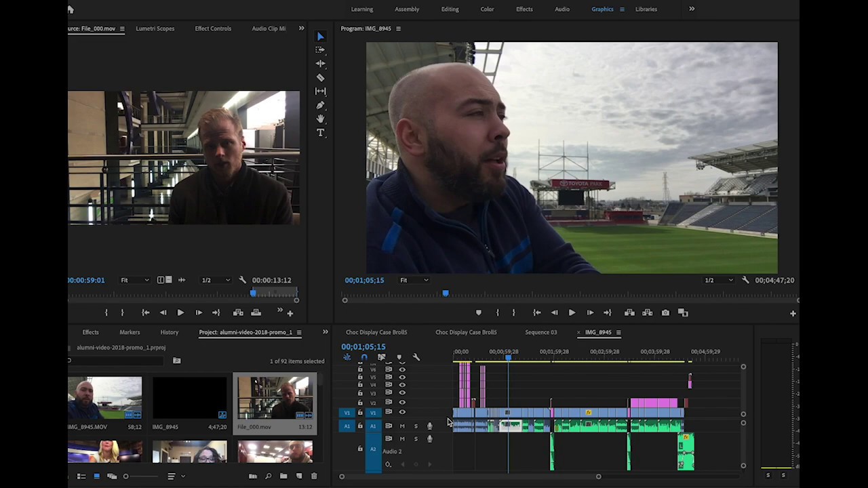Image resolution: width=868 pixels, height=488 pixels.
Task: Toggle track lock for V1
Action: point(360,412)
